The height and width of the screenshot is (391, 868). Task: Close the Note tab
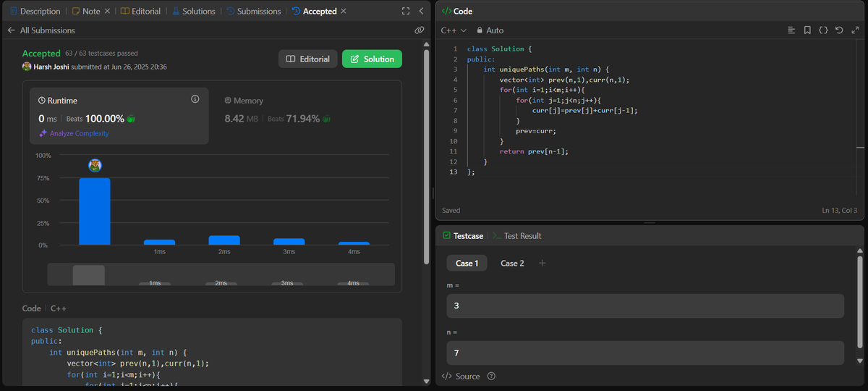point(108,12)
